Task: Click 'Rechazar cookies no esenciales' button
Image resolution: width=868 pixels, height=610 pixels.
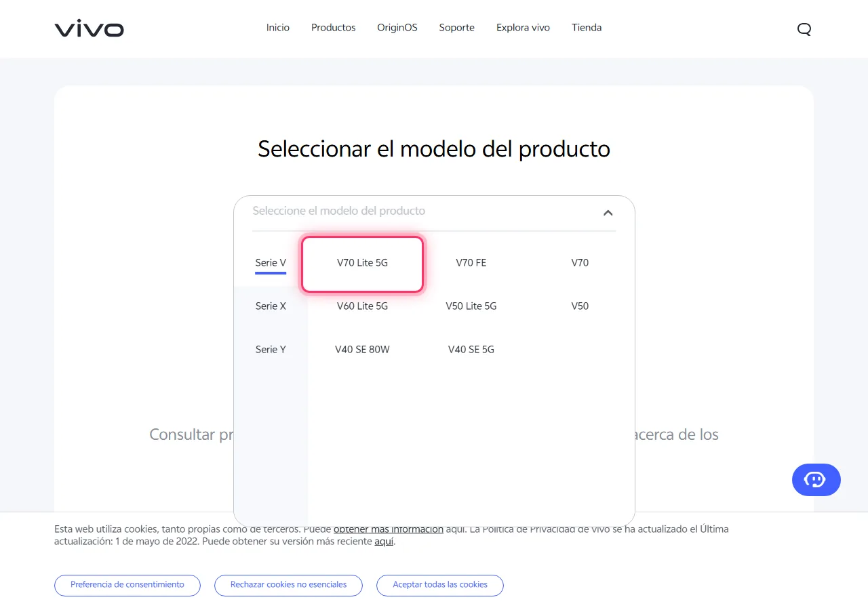Action: [x=288, y=585]
